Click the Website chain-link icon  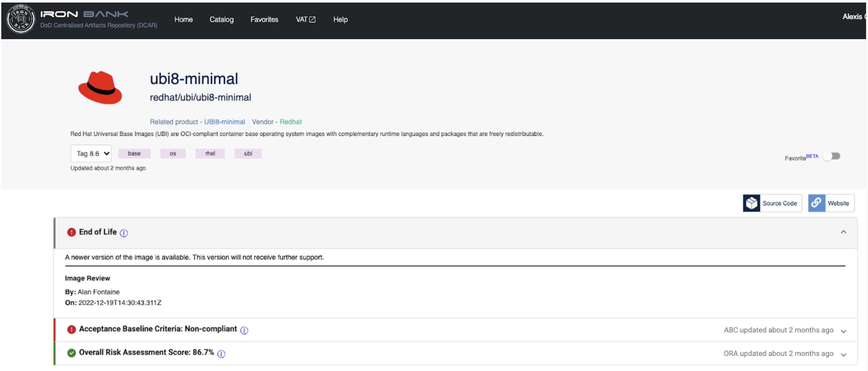pyautogui.click(x=816, y=203)
